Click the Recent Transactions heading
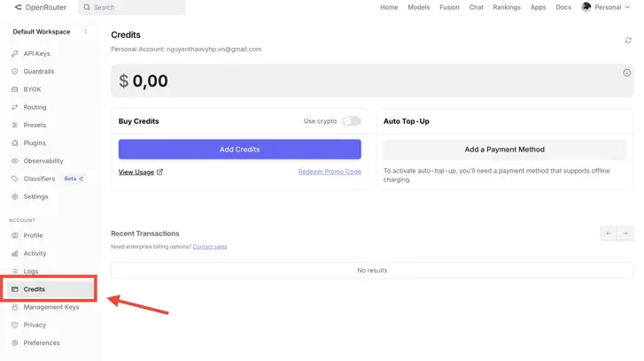This screenshot has width=644, height=361. point(145,234)
